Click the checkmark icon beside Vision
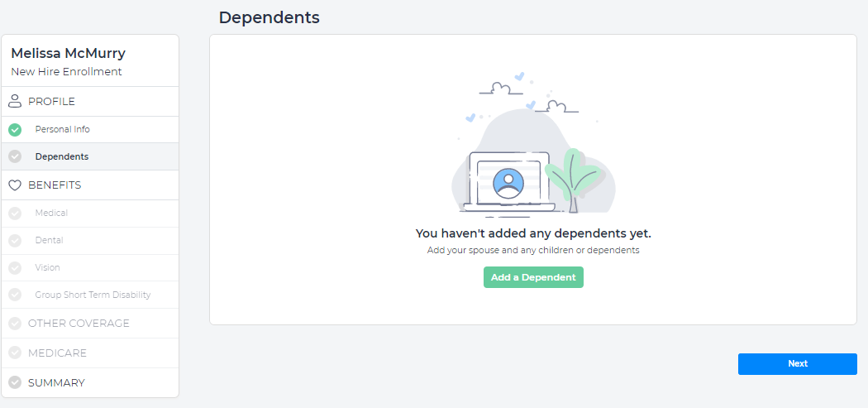Screen dimensions: 868x408 pos(15,268)
